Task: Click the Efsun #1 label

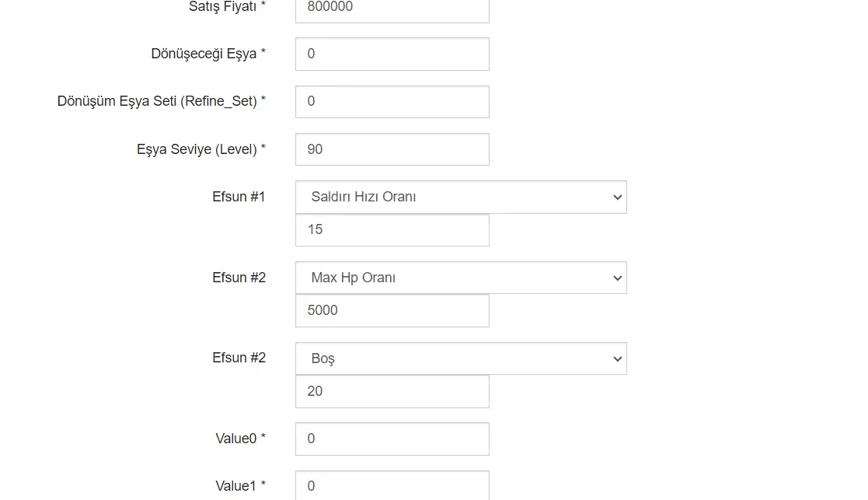Action: [x=239, y=197]
